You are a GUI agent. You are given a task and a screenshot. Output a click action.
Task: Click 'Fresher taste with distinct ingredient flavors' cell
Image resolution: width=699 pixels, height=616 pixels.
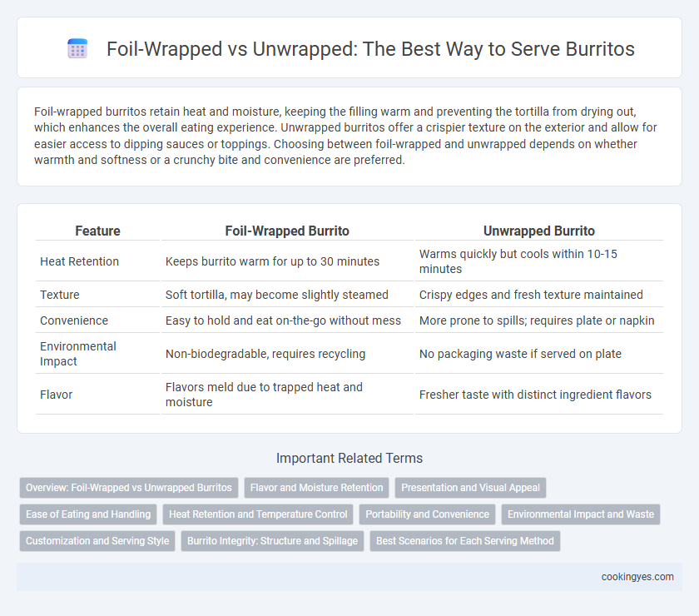tap(535, 395)
